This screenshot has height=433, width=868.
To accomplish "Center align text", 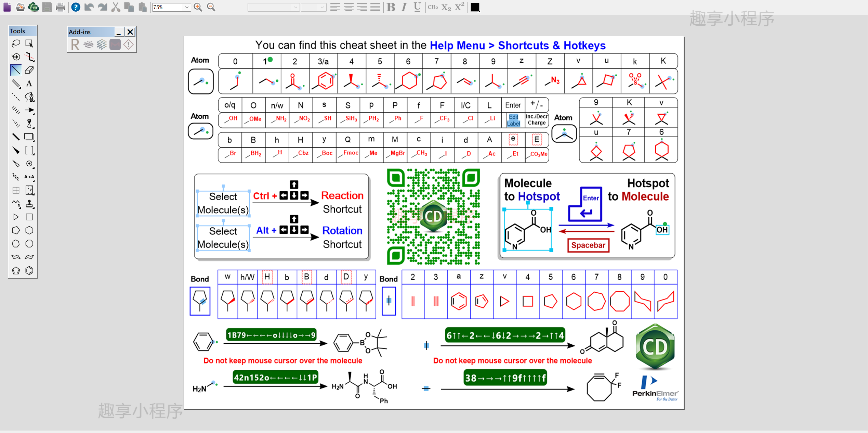I will click(x=348, y=7).
